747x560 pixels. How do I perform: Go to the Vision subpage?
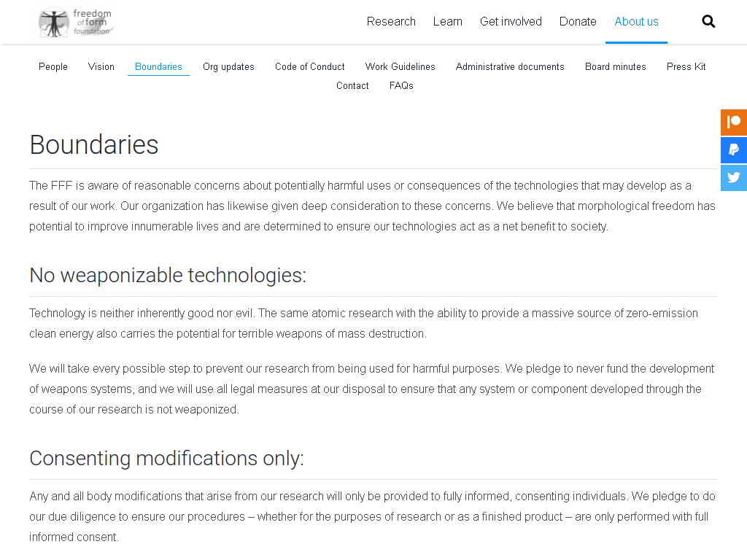101,66
